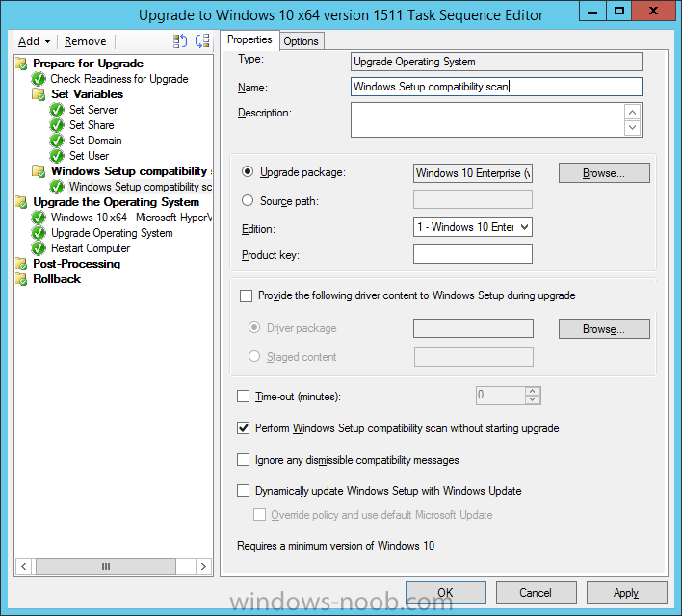Viewport: 682px width, 616px height.
Task: Click the tree scroll right arrow
Action: [x=203, y=567]
